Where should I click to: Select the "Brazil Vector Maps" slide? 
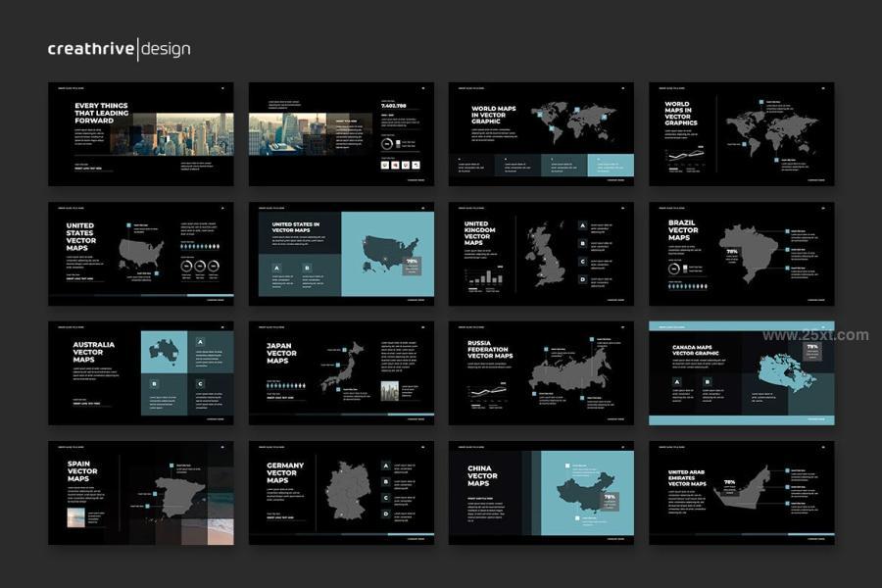pos(742,254)
